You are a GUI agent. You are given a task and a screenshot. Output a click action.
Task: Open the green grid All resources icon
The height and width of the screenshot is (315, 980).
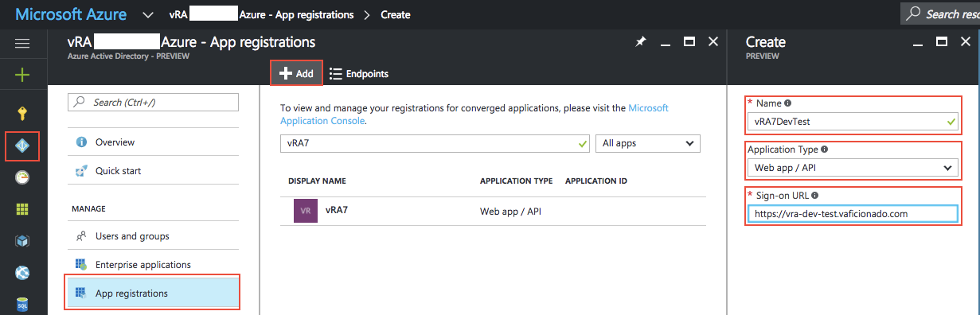click(22, 209)
